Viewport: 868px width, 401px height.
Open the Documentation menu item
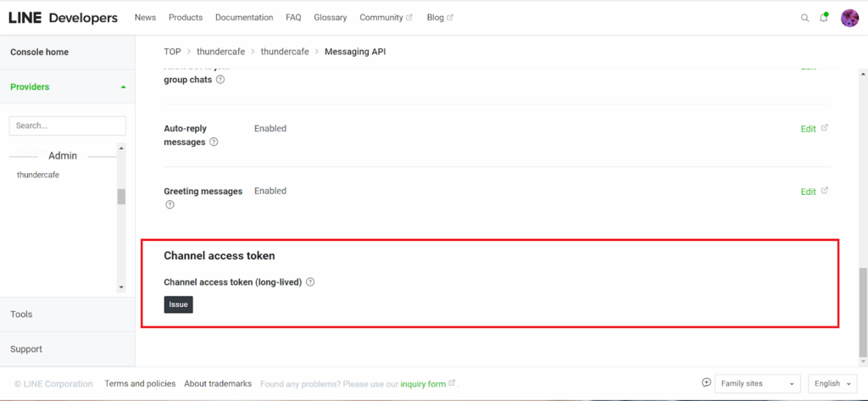click(x=244, y=18)
